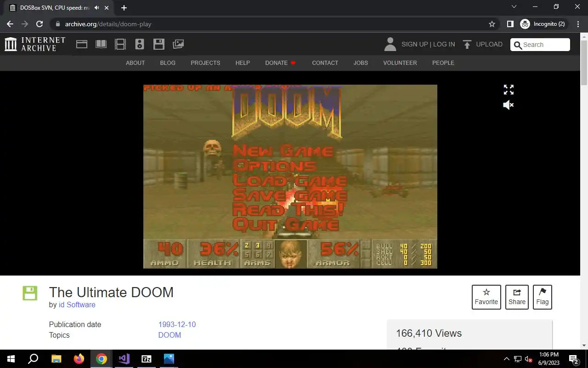This screenshot has width=588, height=368.
Task: Open the 1993-12-10 publication date link
Action: point(177,324)
